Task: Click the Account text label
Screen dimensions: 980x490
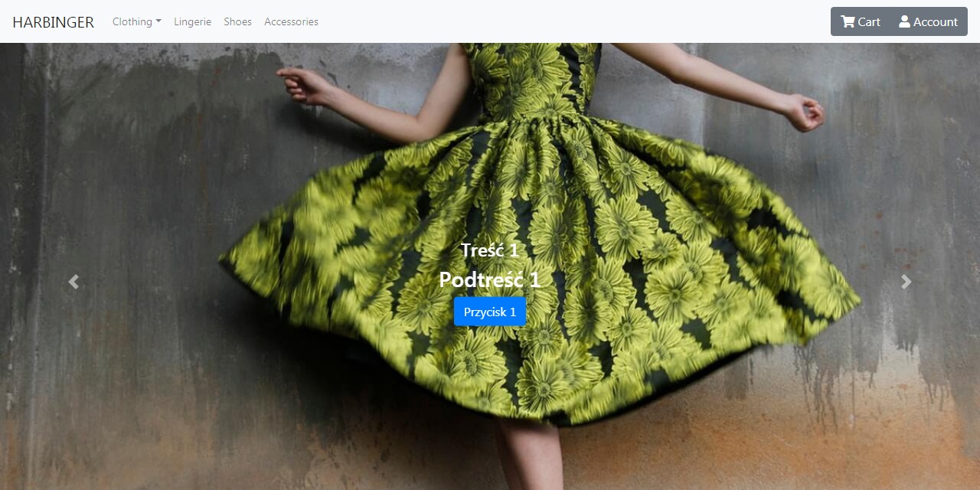Action: click(935, 21)
